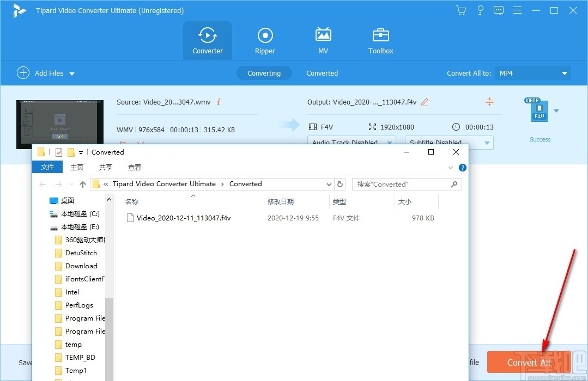Open the Ripper module

(265, 40)
